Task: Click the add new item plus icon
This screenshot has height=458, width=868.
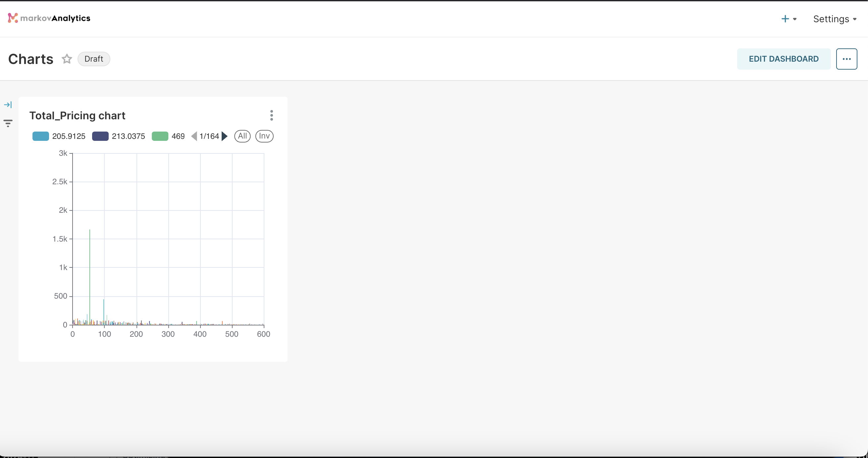Action: tap(784, 18)
